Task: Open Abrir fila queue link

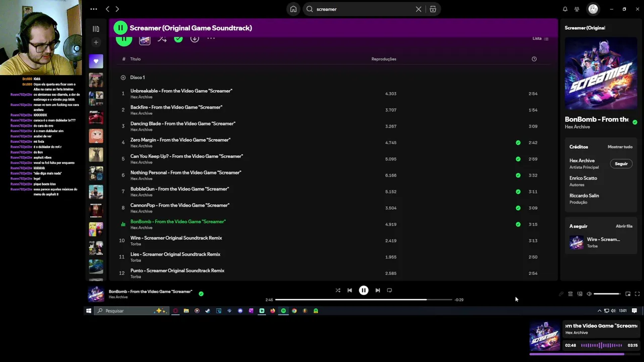Action: [x=624, y=226]
